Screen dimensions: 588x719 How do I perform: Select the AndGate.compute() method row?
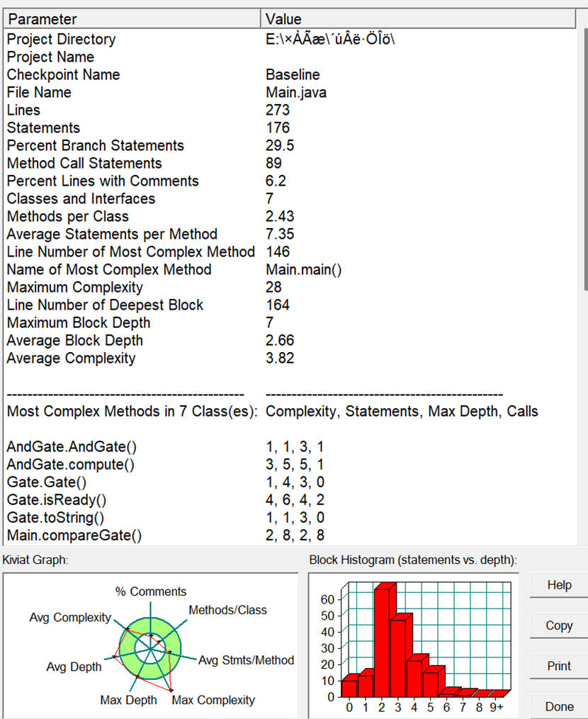pos(289,465)
